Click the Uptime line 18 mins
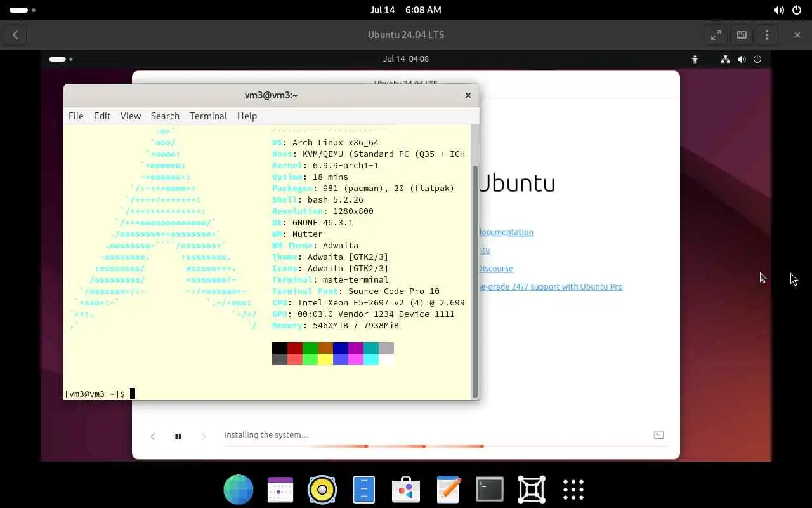Screen dimensions: 812x508 [310, 177]
